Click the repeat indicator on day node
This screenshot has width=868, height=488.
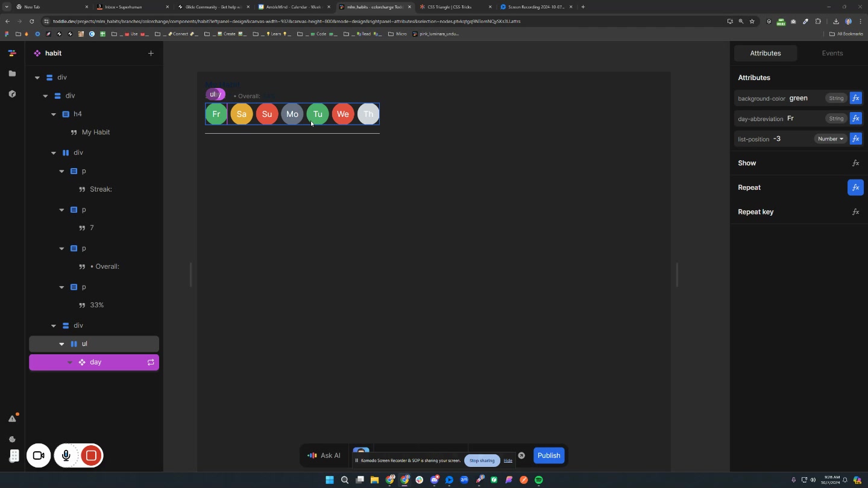pos(151,362)
